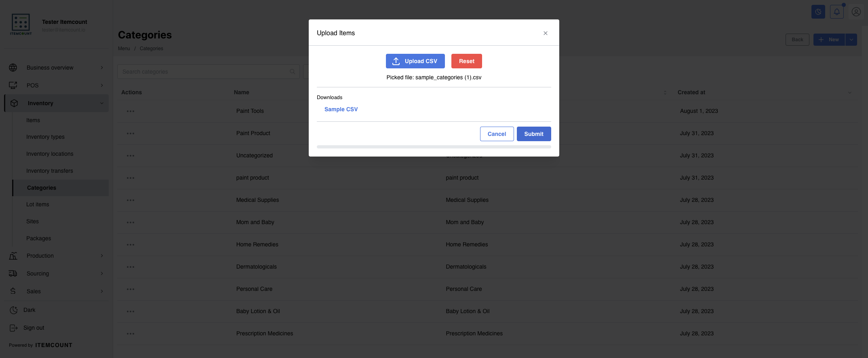Download the Sample CSV link
Image resolution: width=868 pixels, height=358 pixels.
click(x=341, y=109)
